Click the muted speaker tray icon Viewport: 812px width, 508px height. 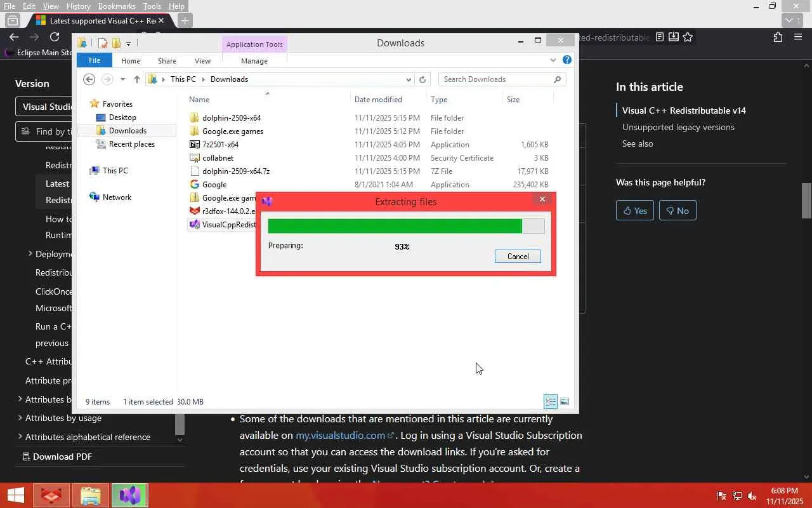click(x=752, y=496)
